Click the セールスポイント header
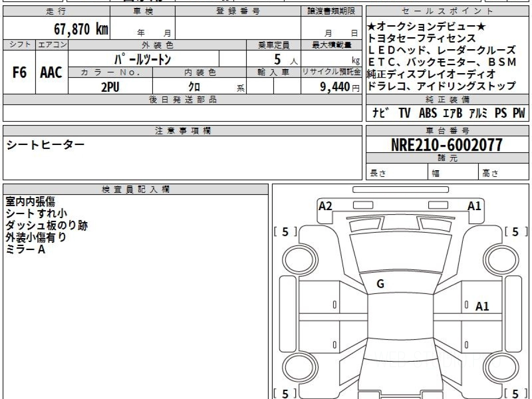The width and height of the screenshot is (532, 399). (448, 12)
